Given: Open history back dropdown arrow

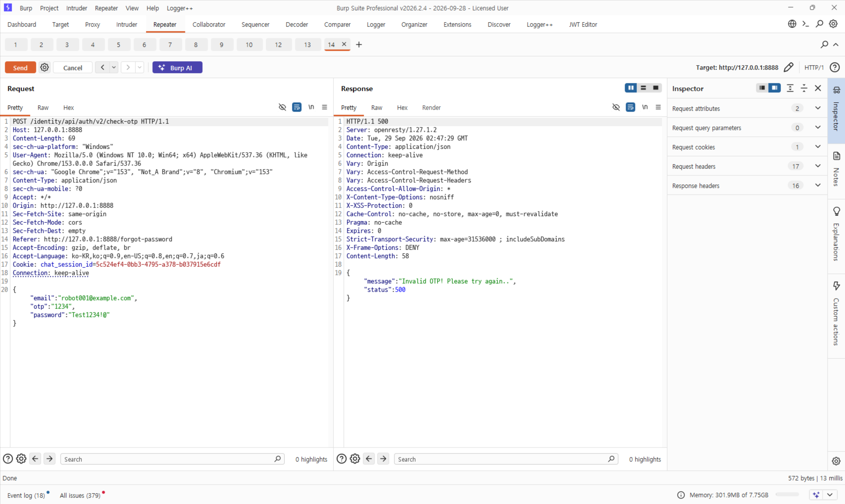Looking at the screenshot, I should coord(114,67).
